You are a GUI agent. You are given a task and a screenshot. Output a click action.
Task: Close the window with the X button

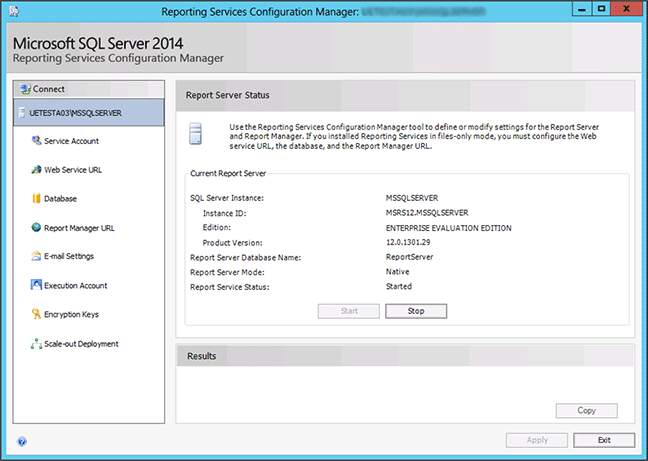point(626,9)
